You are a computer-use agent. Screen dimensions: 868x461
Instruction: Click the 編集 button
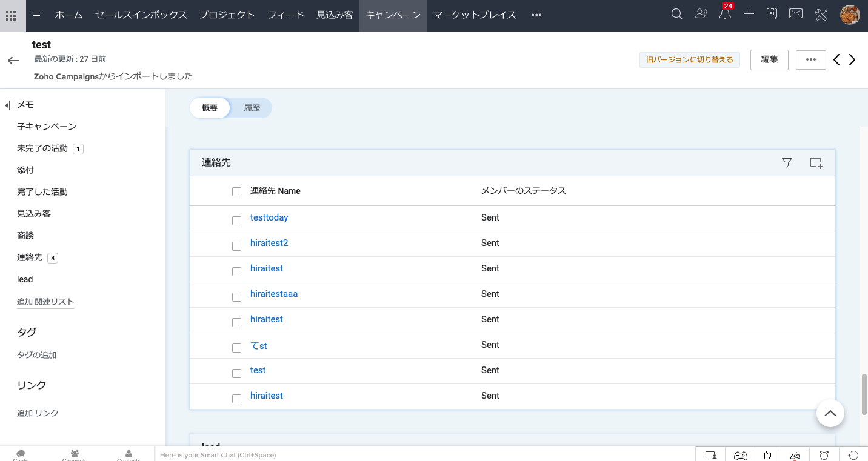(769, 59)
